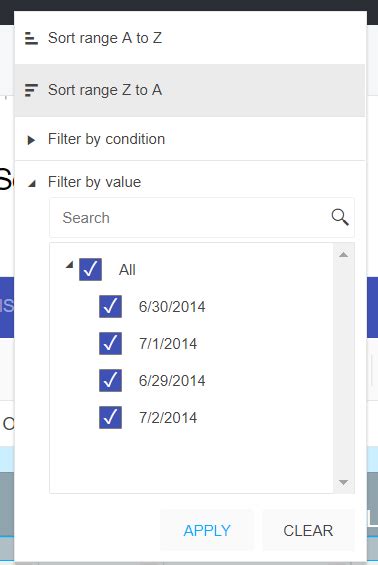Click the sort ascending icon
The height and width of the screenshot is (565, 378).
[x=31, y=38]
